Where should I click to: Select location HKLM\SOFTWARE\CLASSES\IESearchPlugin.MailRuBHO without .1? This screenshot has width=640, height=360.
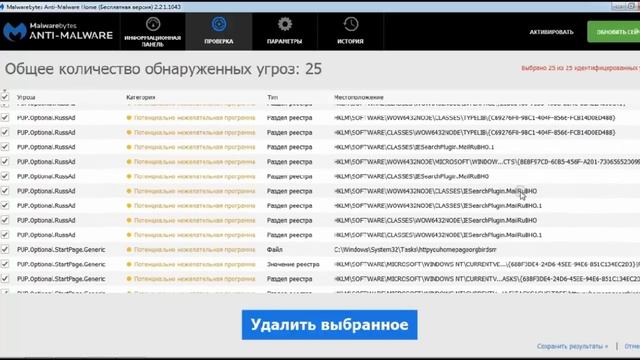pos(411,176)
